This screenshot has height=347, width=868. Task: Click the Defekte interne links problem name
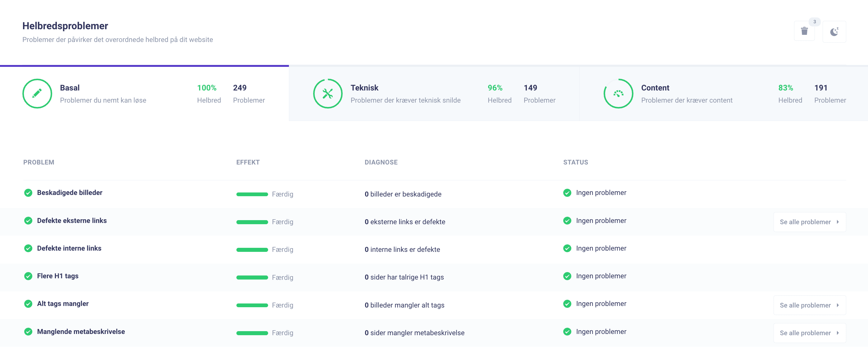69,248
